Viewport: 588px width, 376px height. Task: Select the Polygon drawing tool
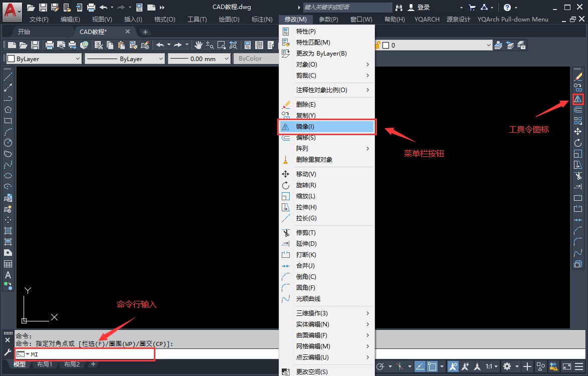8,110
